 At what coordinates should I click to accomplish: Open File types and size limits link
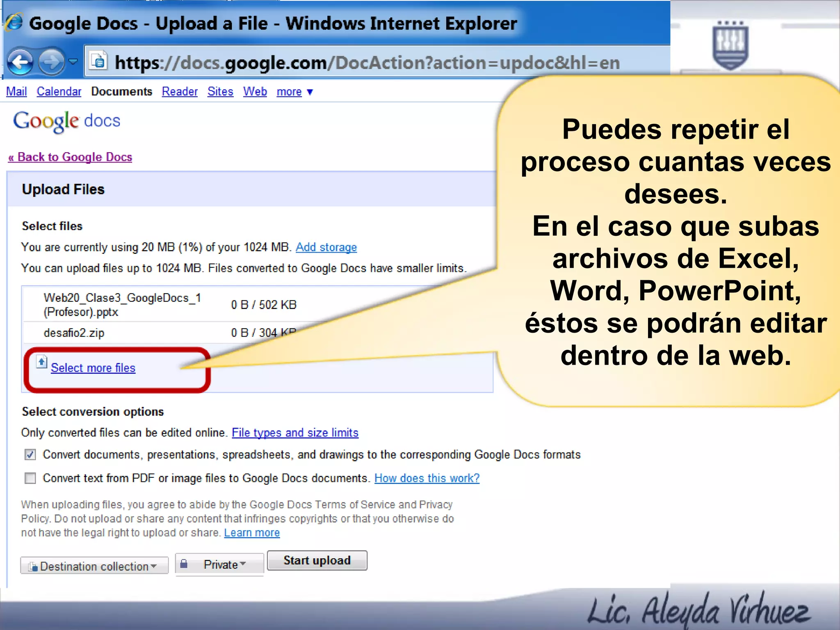(x=295, y=433)
